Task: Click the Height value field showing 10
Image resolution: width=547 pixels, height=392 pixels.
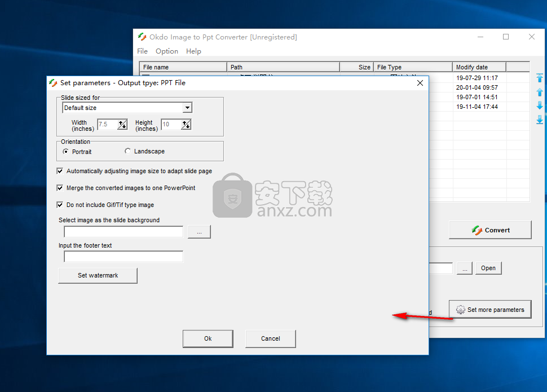Action: coord(171,125)
